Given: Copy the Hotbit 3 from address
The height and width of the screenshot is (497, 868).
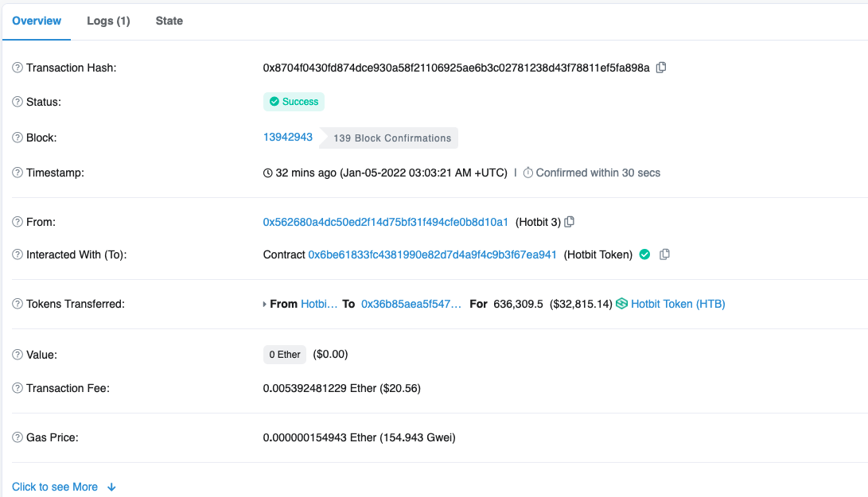Looking at the screenshot, I should [x=569, y=222].
